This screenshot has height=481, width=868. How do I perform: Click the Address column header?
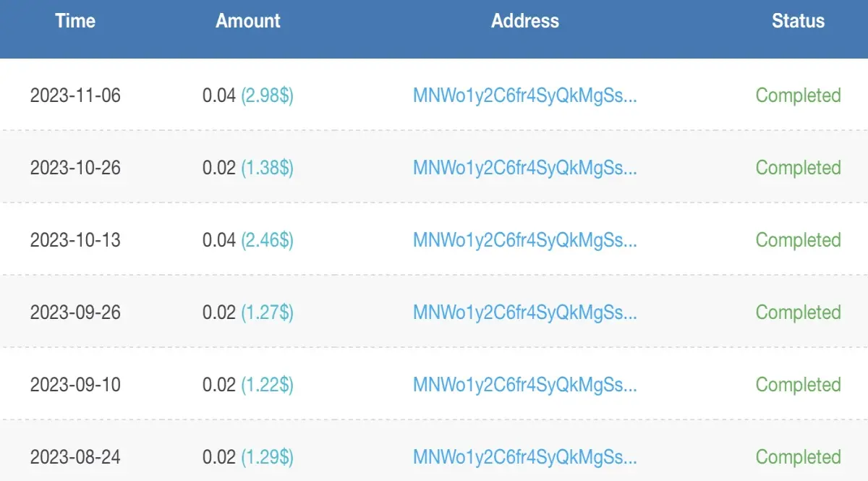pos(525,21)
